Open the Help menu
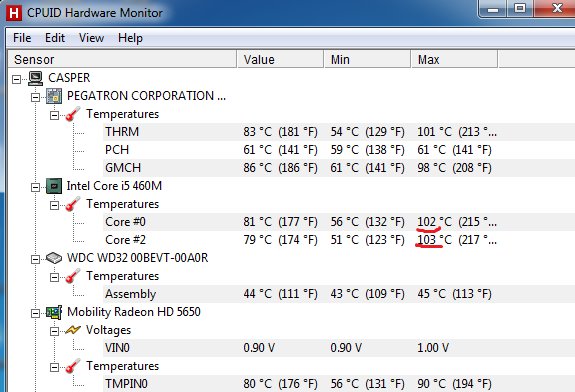The width and height of the screenshot is (575, 392). tap(130, 38)
